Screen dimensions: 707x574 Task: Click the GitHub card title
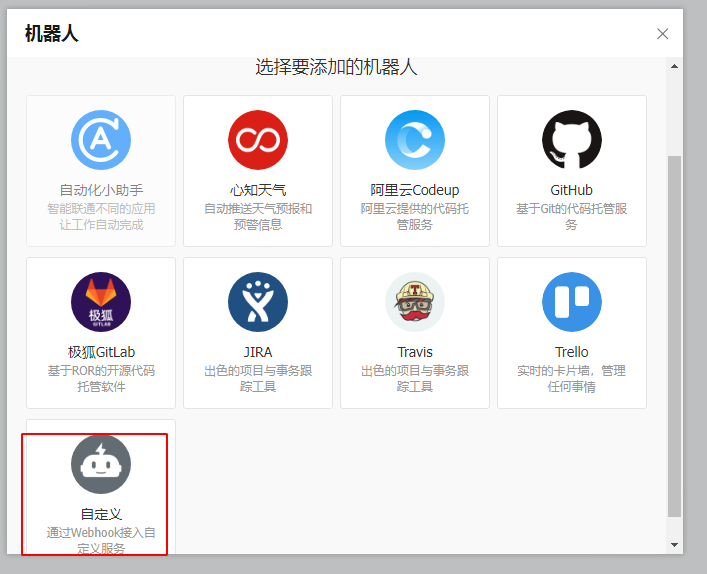tap(571, 190)
